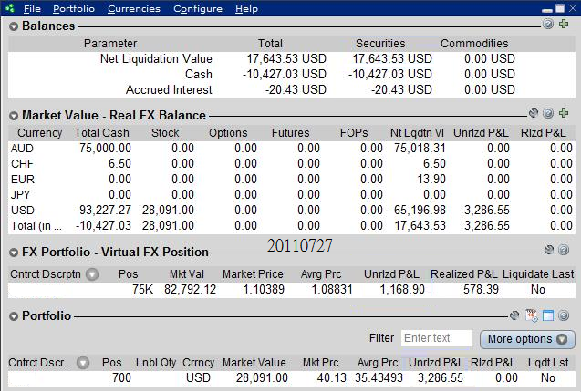Collapse the Portfolio section
Viewport: 581px width, 392px height.
[14, 316]
